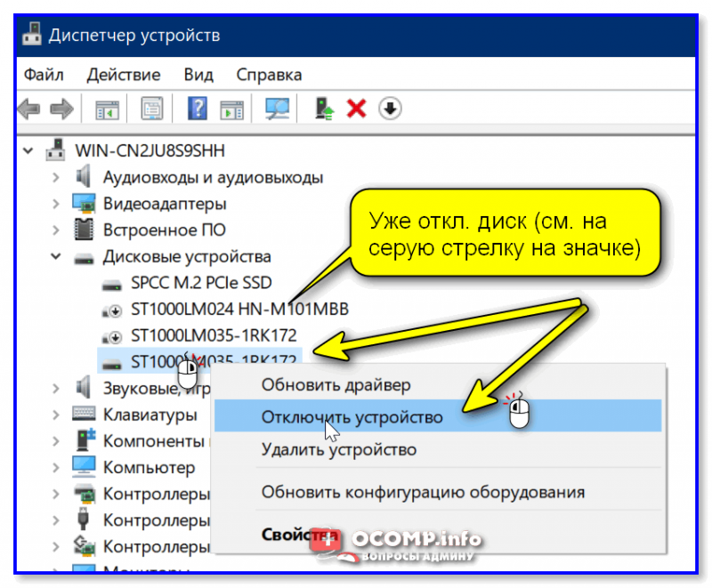Select the WIN-CN2JU8S9SHH computer node
Screen dimensions: 712x588
(150, 150)
